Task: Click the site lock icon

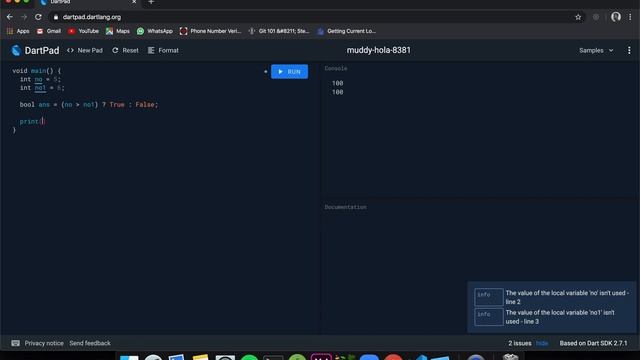Action: coord(56,17)
